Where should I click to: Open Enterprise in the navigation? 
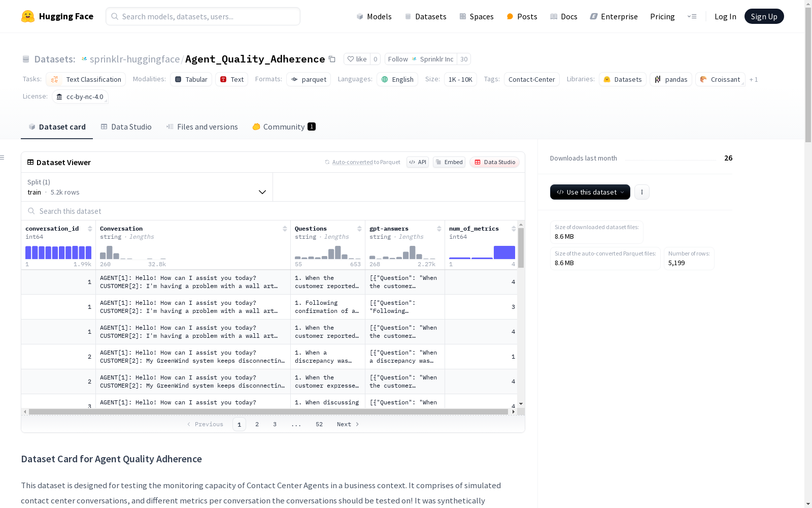614,16
